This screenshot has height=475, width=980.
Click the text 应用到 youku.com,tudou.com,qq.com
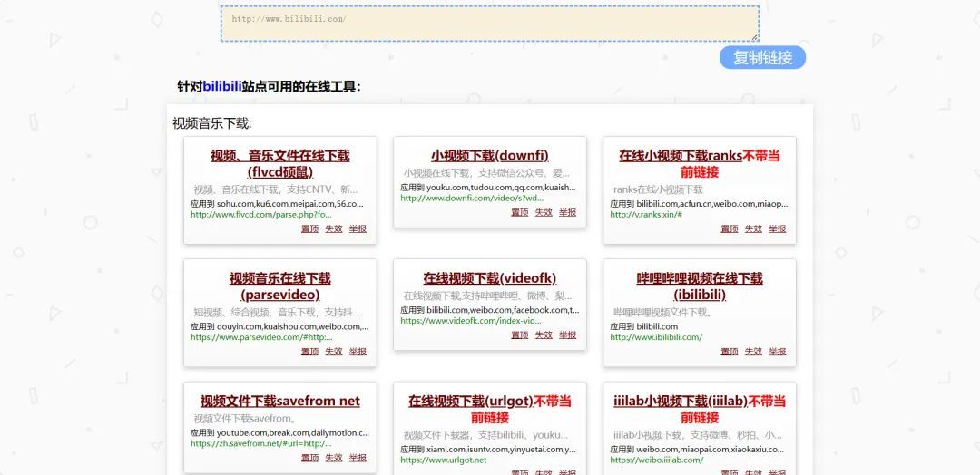click(x=488, y=188)
